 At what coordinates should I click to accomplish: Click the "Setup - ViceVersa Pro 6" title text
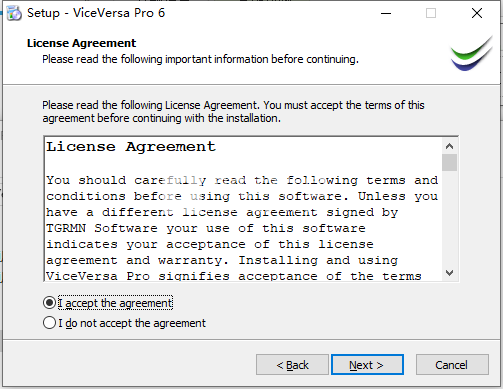tap(96, 13)
